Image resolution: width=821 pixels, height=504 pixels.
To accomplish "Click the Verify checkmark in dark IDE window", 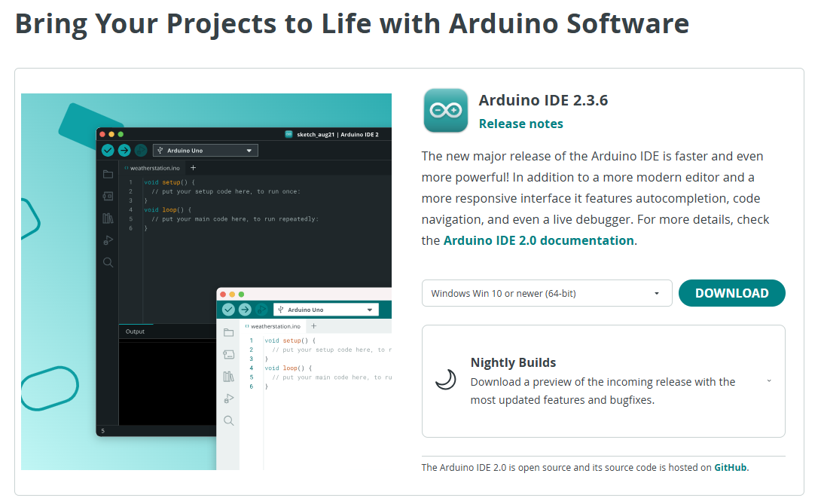I will coord(108,151).
